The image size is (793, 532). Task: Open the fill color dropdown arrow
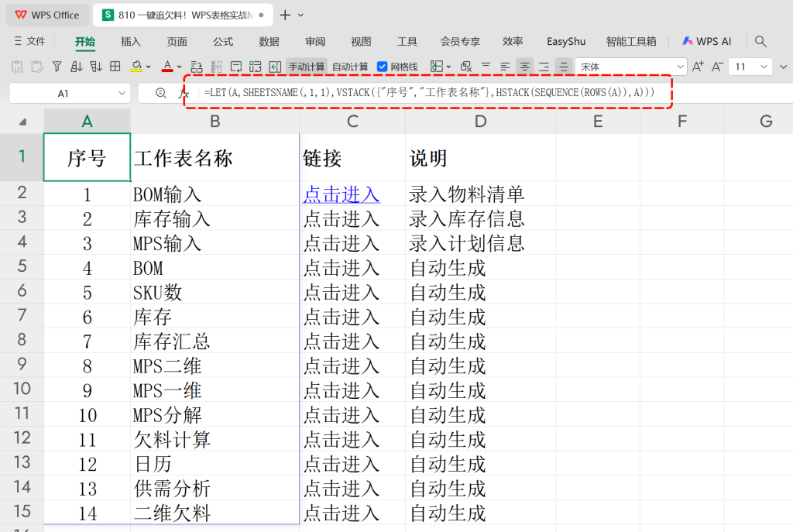(x=148, y=67)
